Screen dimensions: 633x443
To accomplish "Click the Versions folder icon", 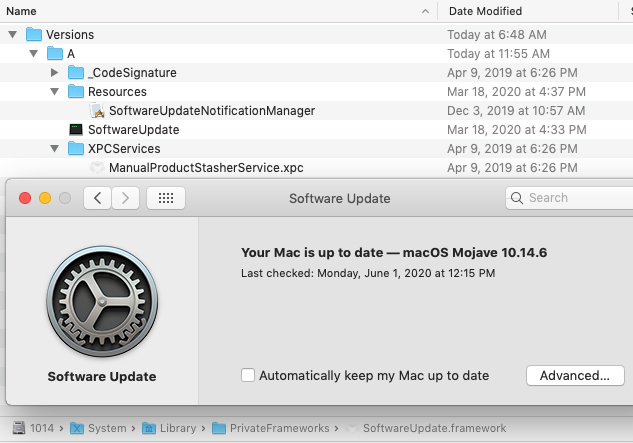I will [x=34, y=34].
